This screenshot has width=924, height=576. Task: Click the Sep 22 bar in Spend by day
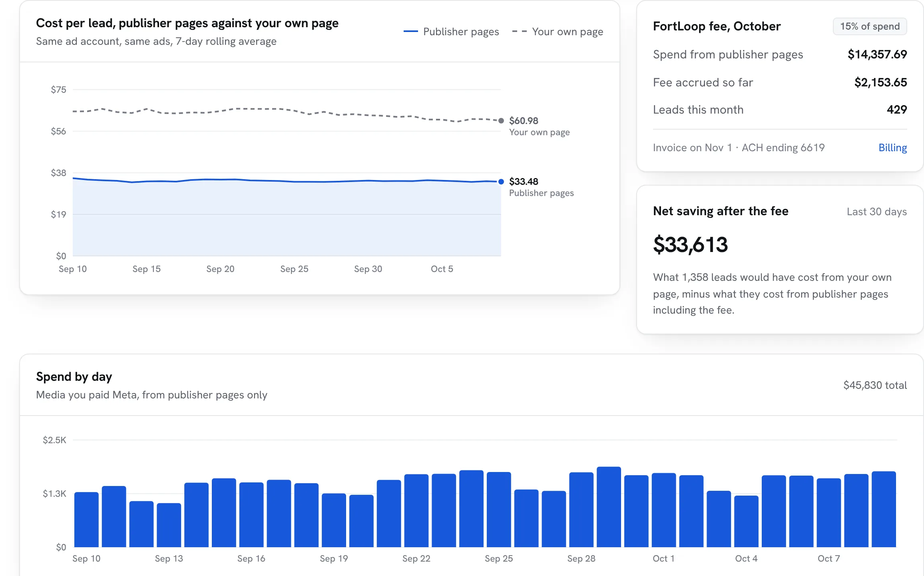[416, 510]
